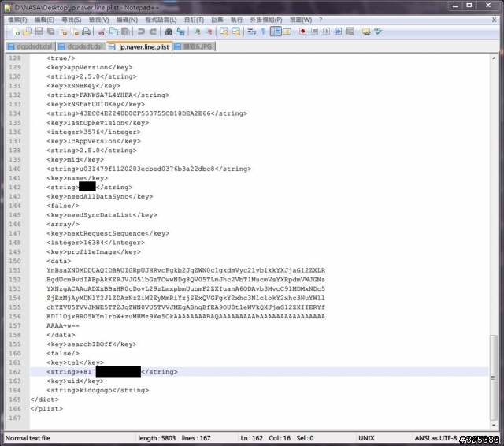Switch to the 擷取6.JPG tab
The height and width of the screenshot is (446, 504).
194,46
